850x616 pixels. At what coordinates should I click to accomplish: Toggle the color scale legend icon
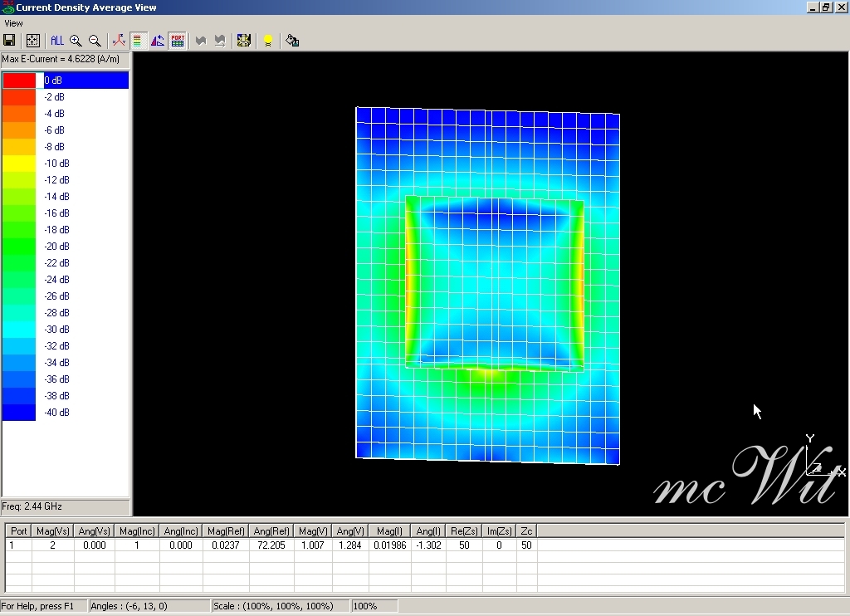[x=138, y=40]
